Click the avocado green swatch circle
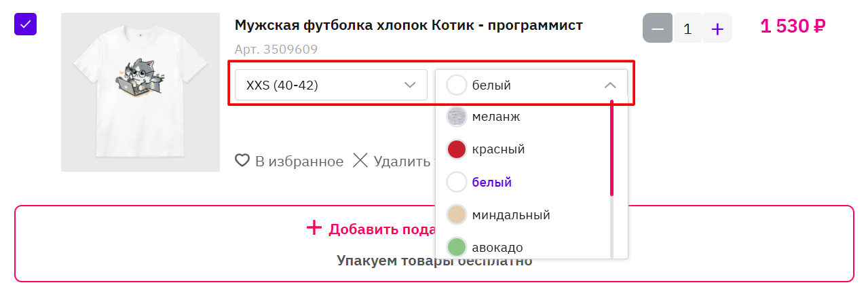The image size is (868, 302). pos(457,247)
